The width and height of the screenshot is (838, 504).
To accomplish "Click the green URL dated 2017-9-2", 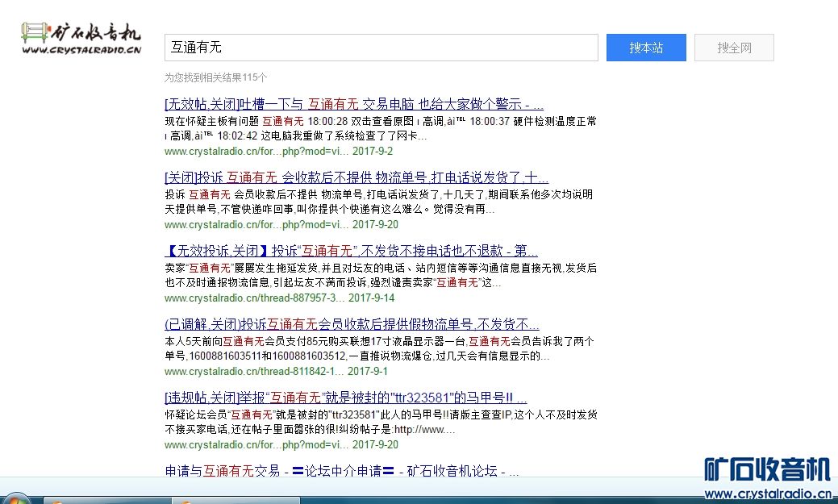I will coord(256,151).
